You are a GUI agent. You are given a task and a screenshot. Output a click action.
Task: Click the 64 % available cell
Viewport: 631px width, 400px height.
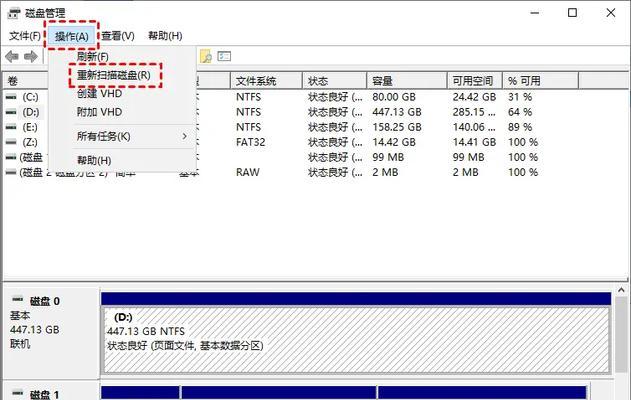tap(520, 112)
